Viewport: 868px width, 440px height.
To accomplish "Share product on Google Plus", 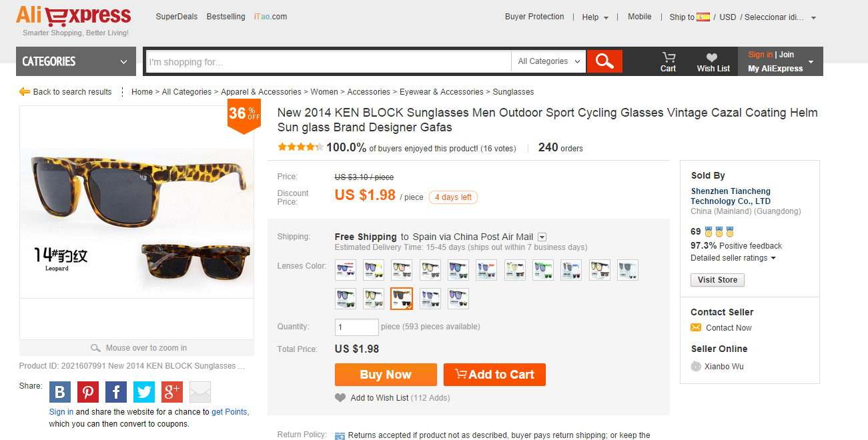I will [x=172, y=392].
